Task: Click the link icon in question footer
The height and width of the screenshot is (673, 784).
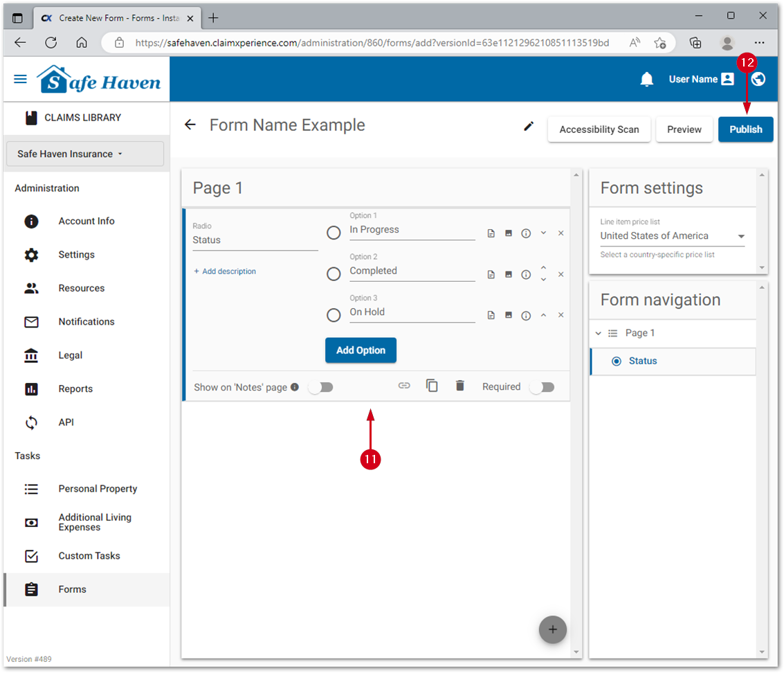Action: click(404, 386)
